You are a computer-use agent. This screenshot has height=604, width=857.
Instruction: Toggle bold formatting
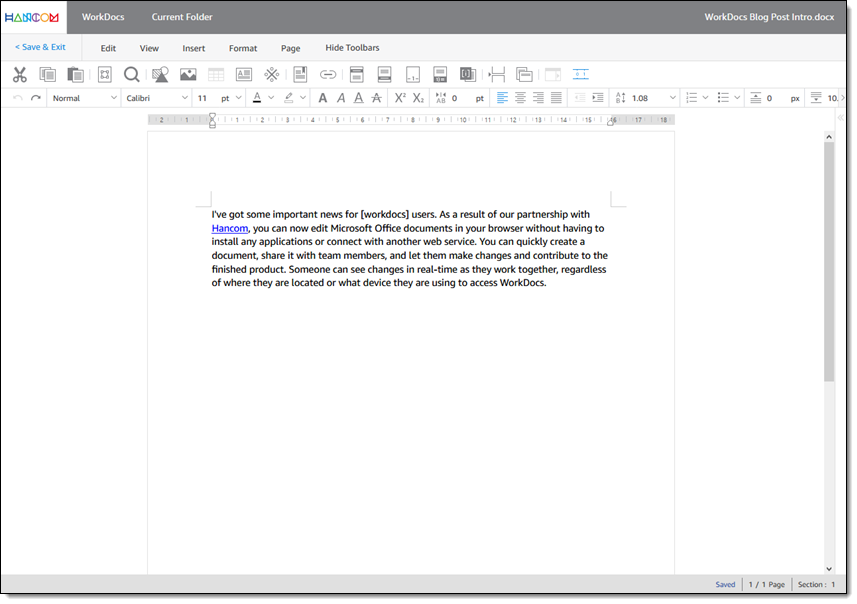click(322, 98)
